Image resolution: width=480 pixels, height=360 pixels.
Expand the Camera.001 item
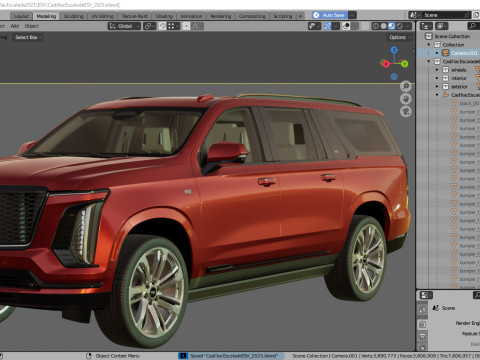(437, 53)
